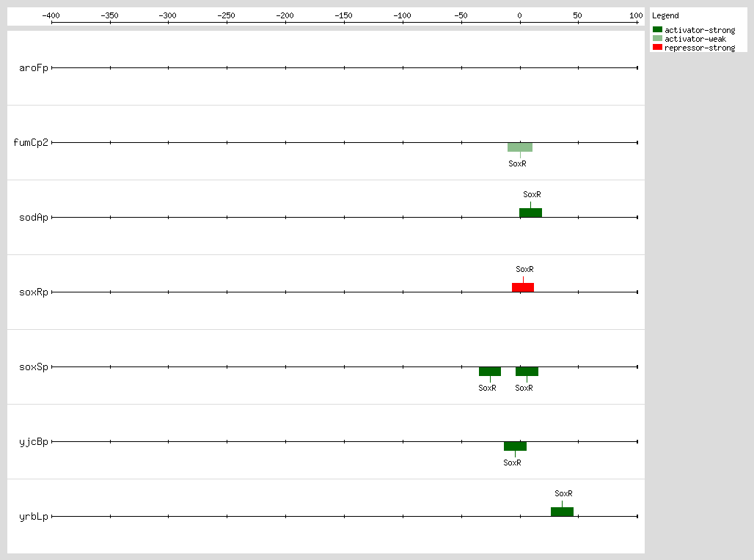Click the SoxR label above yrbLp
Image resolution: width=754 pixels, height=560 pixels.
click(563, 494)
